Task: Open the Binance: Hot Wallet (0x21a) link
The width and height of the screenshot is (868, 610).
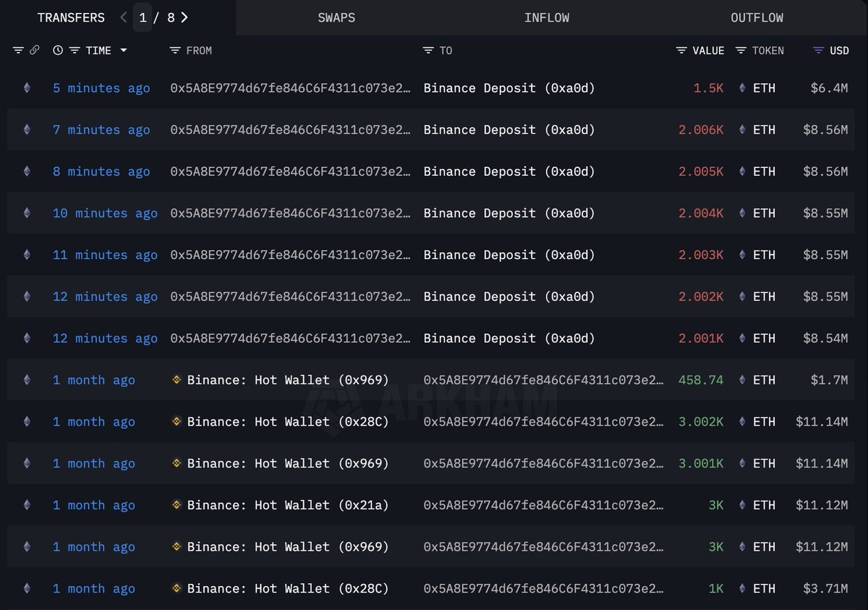Action: click(288, 506)
